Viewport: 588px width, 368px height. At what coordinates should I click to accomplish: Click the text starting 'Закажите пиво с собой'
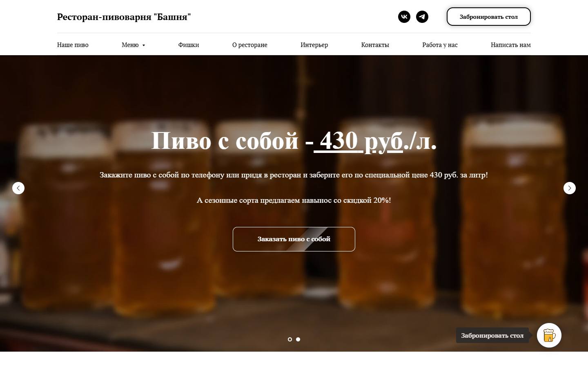[294, 175]
